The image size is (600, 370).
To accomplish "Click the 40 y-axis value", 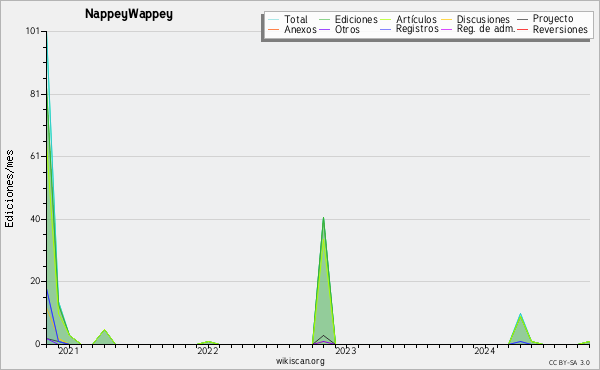I will (x=35, y=219).
